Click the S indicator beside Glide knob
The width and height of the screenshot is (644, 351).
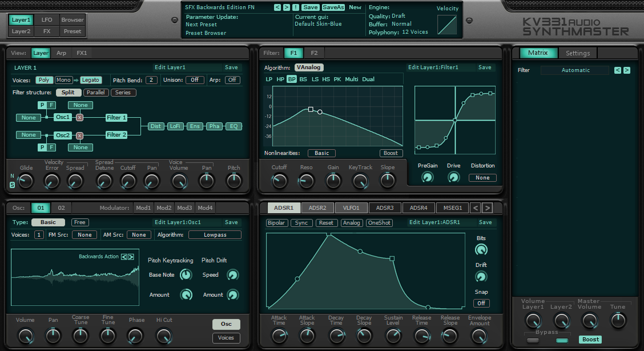[x=13, y=185]
